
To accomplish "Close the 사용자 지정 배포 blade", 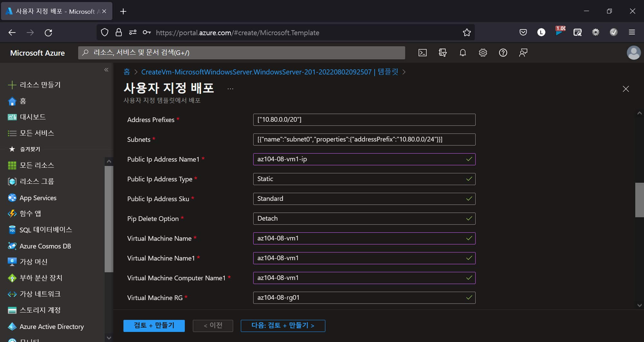I will [x=626, y=89].
